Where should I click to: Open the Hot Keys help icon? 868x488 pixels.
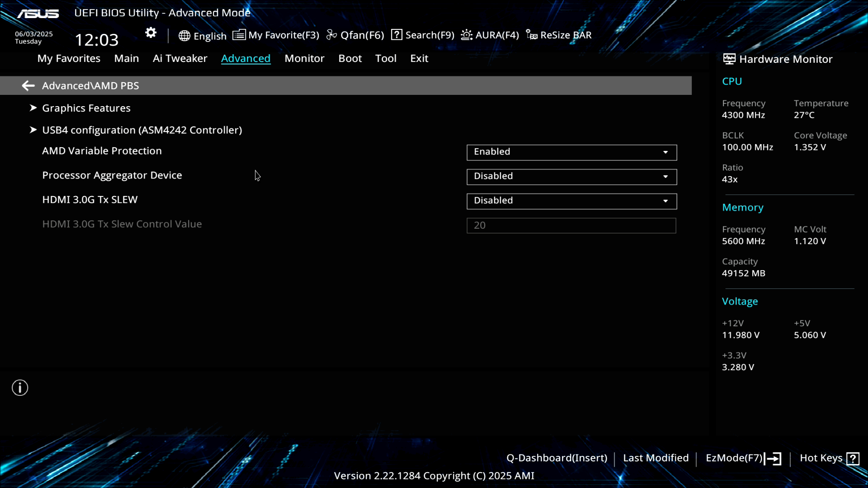tap(853, 459)
